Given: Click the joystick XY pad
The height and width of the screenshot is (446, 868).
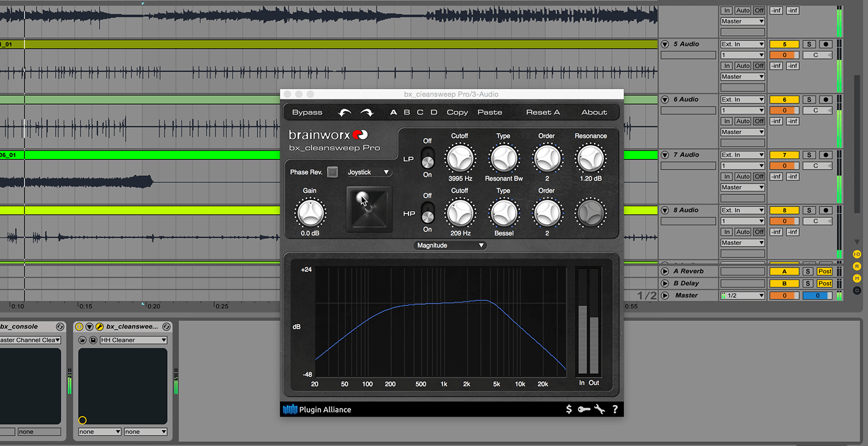Looking at the screenshot, I should tap(369, 209).
